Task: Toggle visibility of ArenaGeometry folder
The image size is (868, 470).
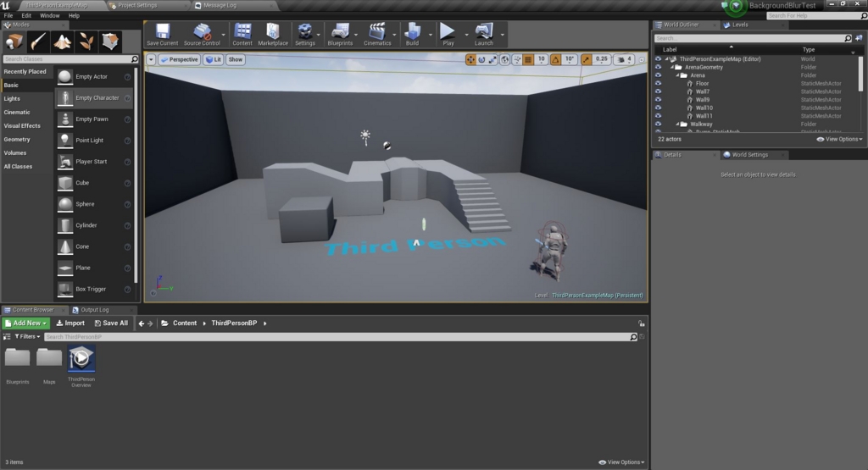Action: pos(658,67)
